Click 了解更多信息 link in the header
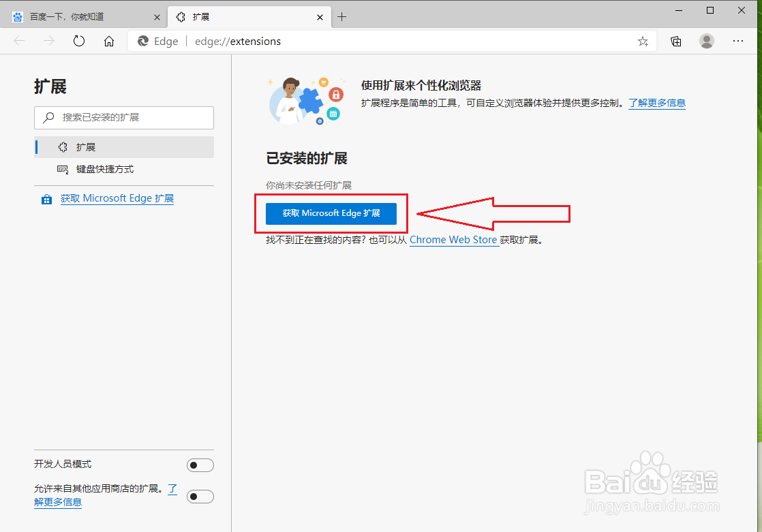 click(x=657, y=103)
